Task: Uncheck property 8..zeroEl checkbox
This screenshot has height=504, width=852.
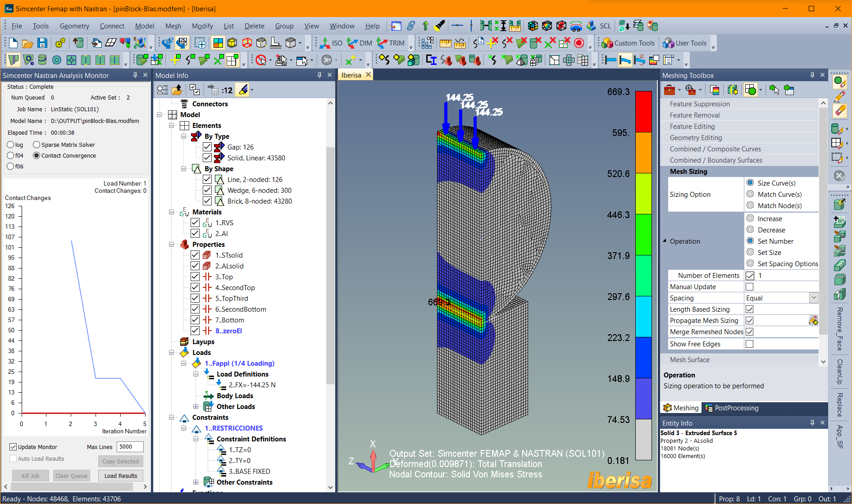Action: point(195,331)
